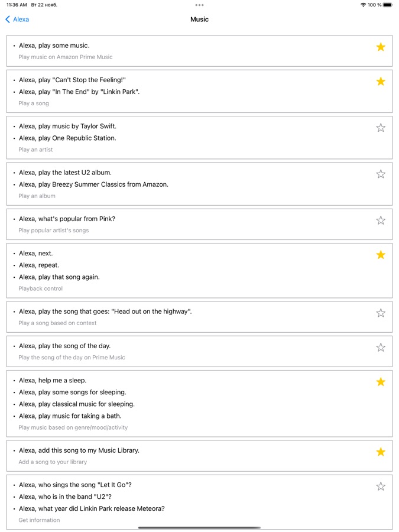Go back to the Alexa screen
Viewport: 399px width, 532px height.
click(21, 20)
